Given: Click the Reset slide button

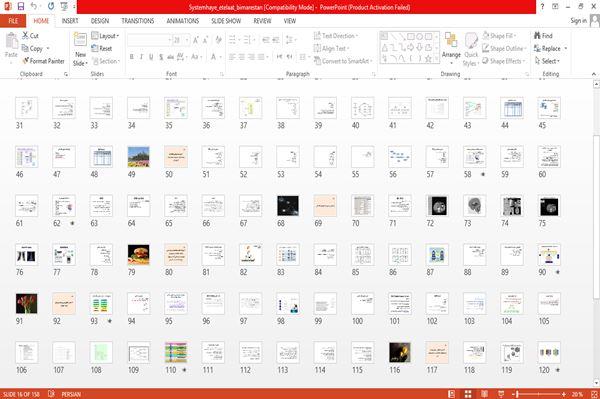Looking at the screenshot, I should (102, 48).
